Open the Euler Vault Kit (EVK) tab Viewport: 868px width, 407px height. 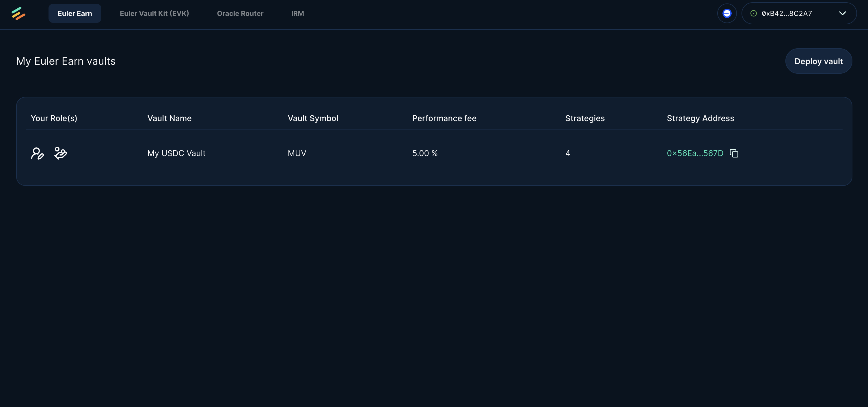[x=154, y=14]
